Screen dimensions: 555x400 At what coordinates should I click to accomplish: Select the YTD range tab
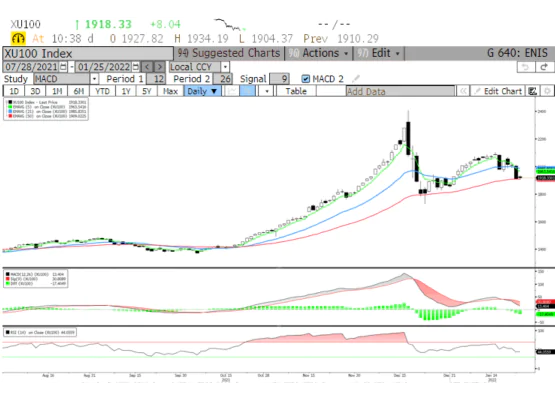pos(102,91)
